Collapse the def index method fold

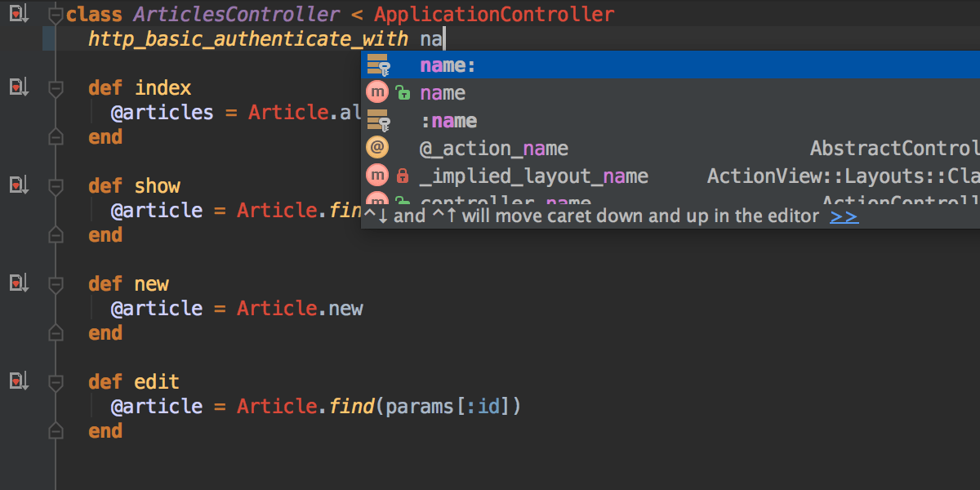[56, 88]
